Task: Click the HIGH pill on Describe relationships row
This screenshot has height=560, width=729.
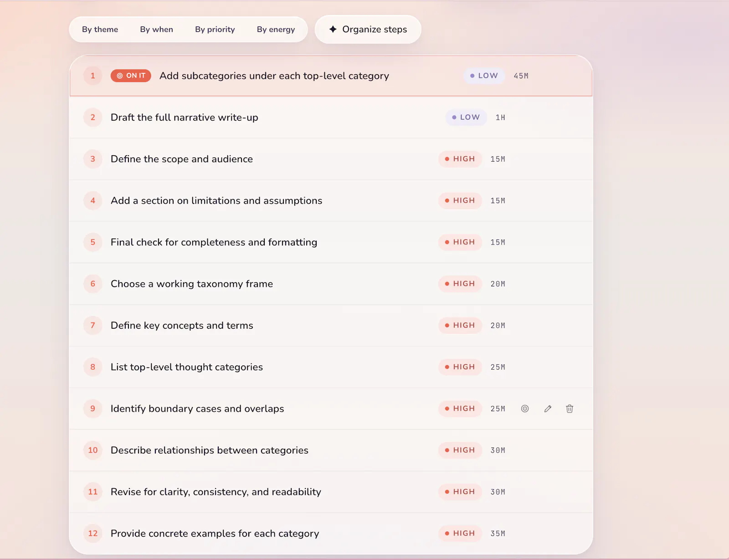Action: 460,450
